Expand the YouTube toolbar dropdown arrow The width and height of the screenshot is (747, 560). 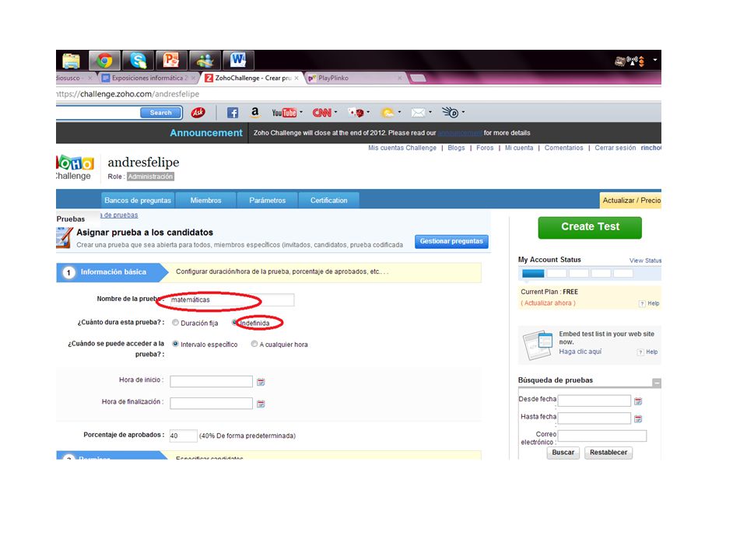[301, 112]
